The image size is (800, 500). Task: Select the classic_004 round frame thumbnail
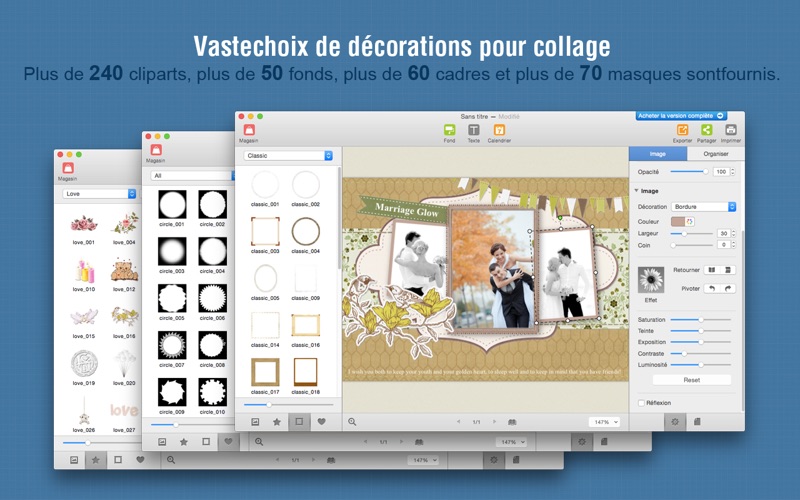[x=306, y=232]
